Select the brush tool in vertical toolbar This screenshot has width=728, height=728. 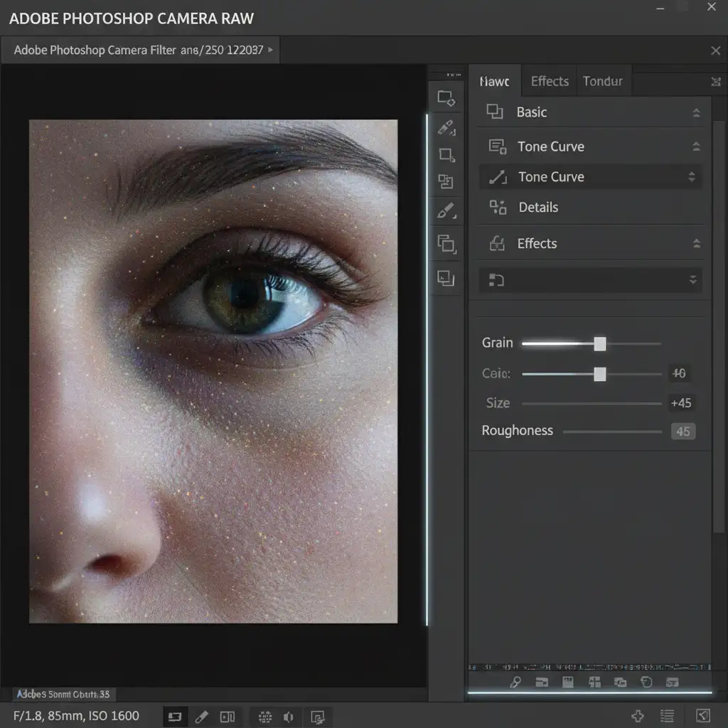(446, 210)
